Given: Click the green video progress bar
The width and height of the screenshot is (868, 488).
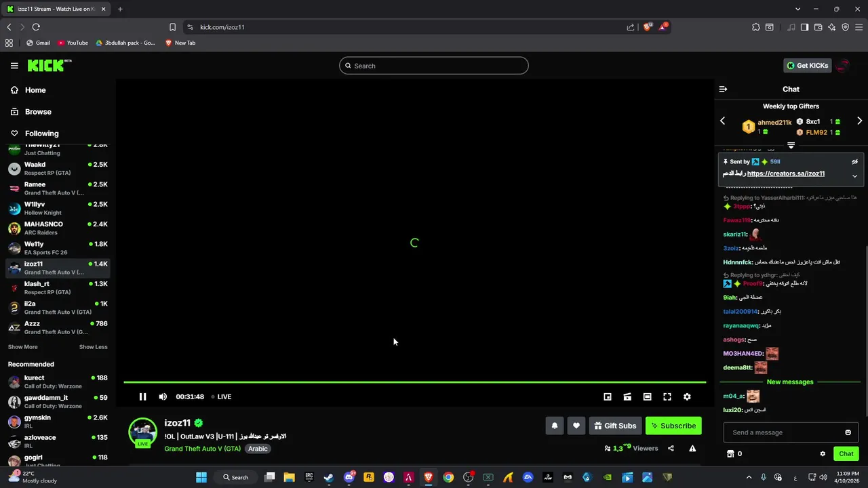Looking at the screenshot, I should 414,382.
